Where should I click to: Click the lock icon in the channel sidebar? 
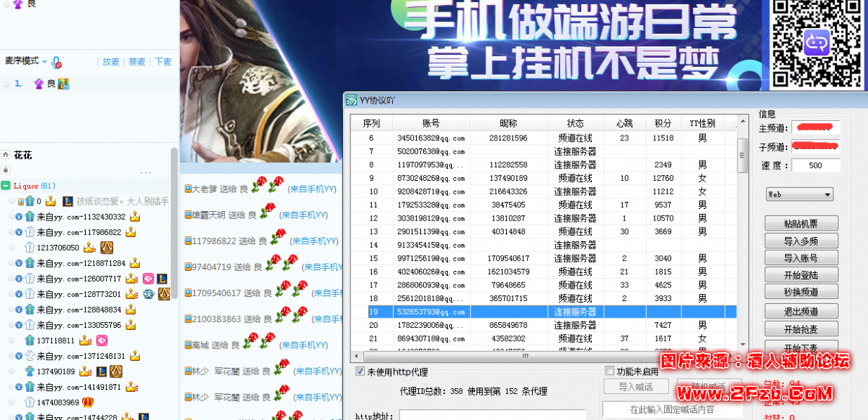tap(6, 169)
